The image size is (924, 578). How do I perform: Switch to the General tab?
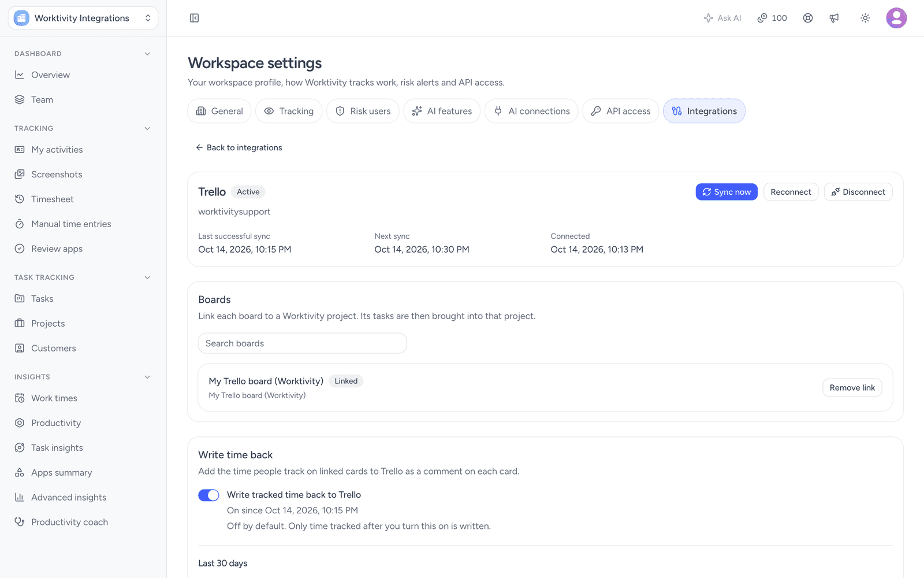pyautogui.click(x=219, y=111)
